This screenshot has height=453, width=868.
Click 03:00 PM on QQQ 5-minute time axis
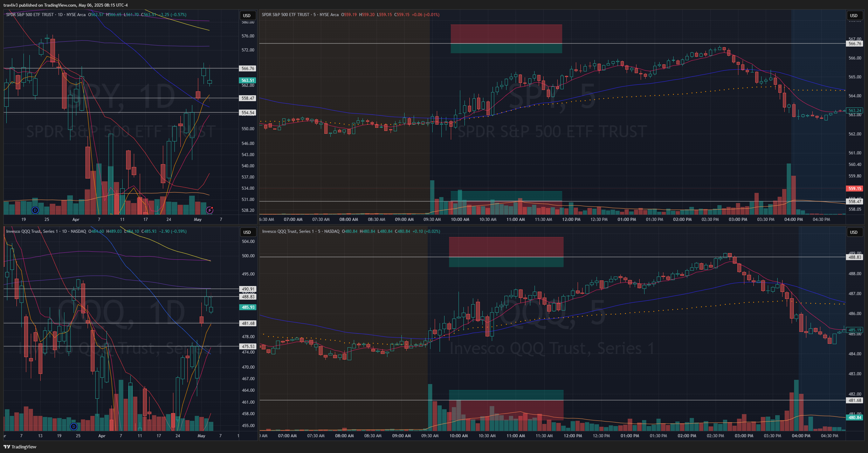click(744, 436)
